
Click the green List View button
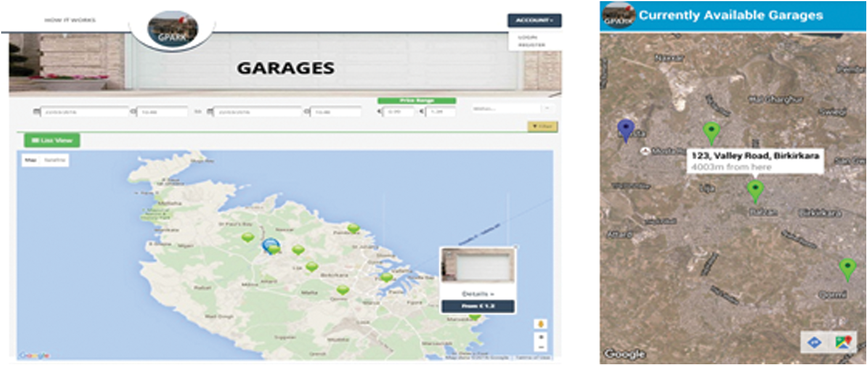(52, 140)
